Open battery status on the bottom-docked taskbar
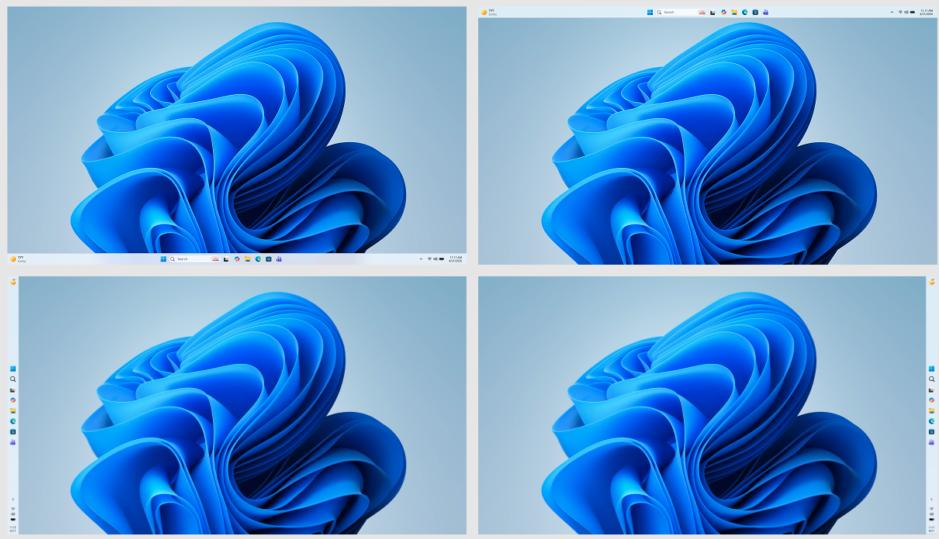This screenshot has width=939, height=539. tap(441, 259)
